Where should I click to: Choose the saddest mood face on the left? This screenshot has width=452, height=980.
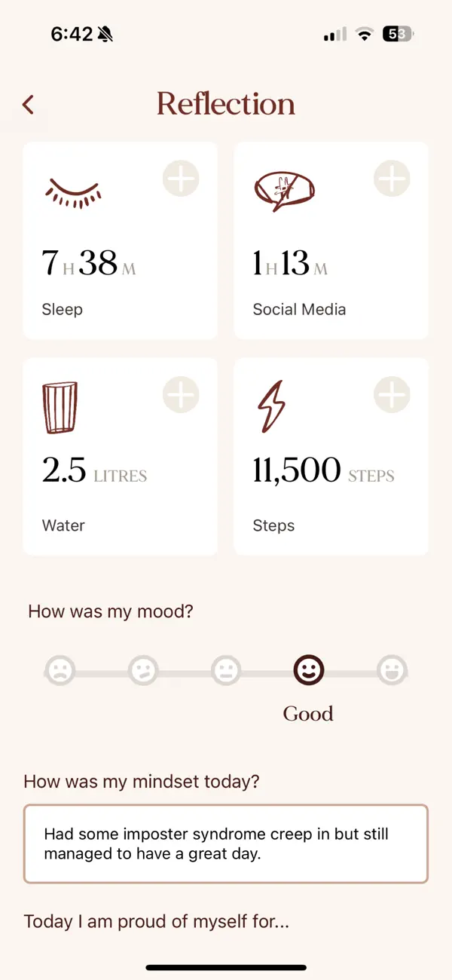60,670
